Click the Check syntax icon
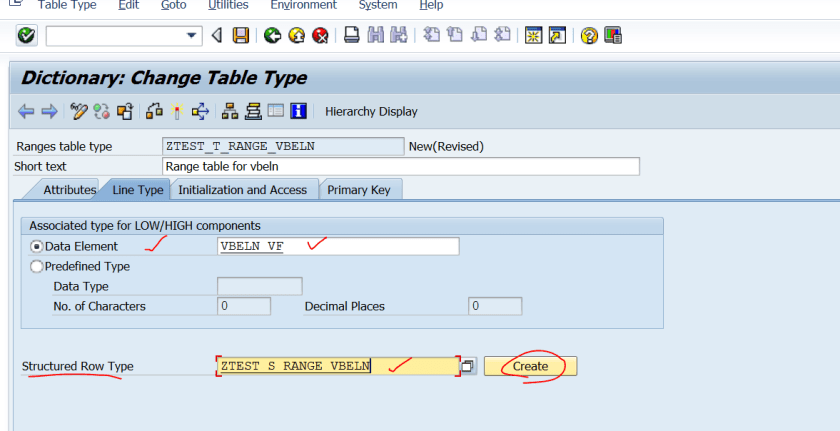Screen dimensions: 840x431 point(154,111)
